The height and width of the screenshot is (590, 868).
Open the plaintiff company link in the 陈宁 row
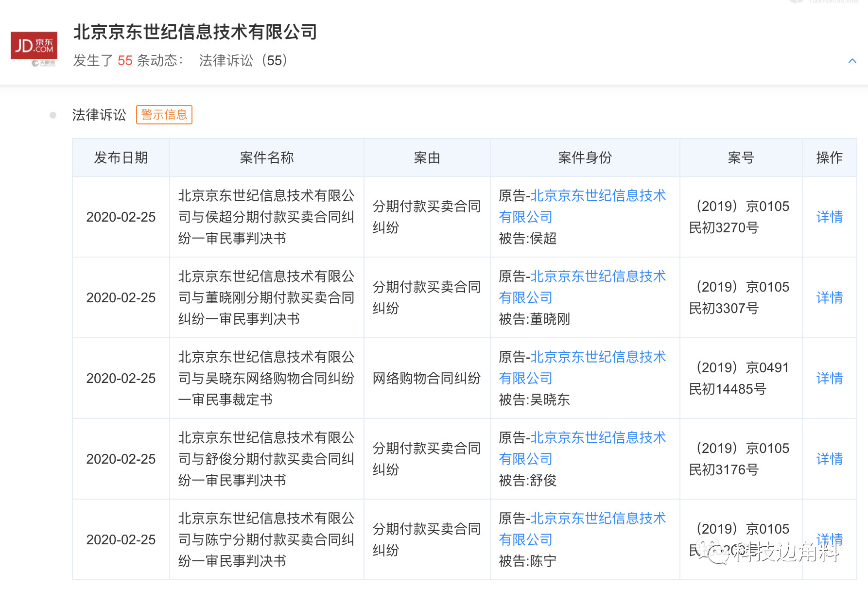click(582, 529)
